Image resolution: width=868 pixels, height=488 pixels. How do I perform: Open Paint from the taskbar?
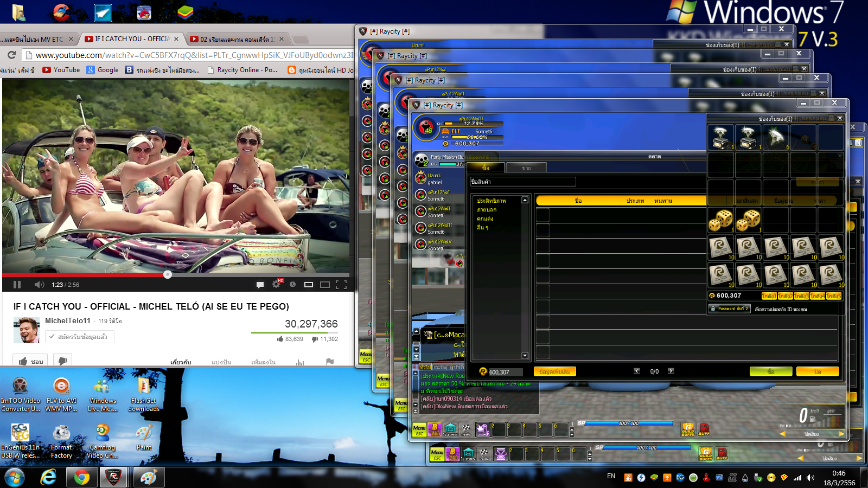[148, 477]
